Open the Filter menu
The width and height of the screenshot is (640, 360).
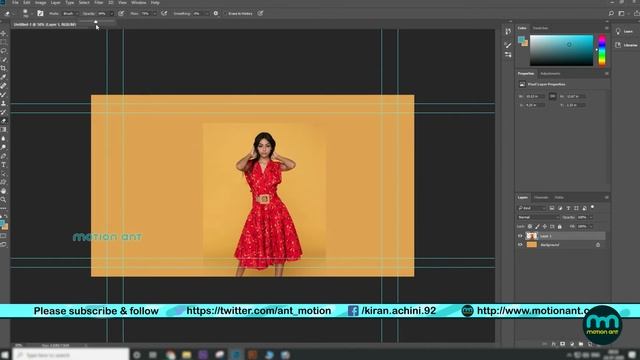coord(99,2)
